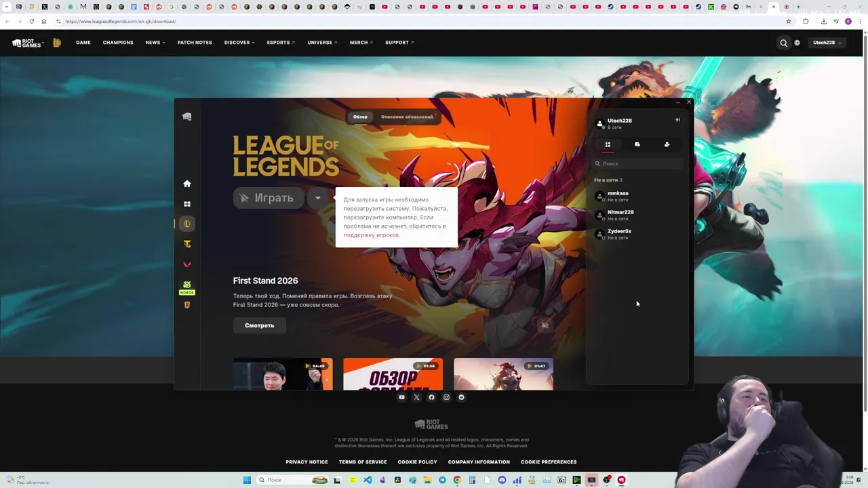Click the browser address bar URL
Image resolution: width=868 pixels, height=488 pixels.
coord(121,21)
